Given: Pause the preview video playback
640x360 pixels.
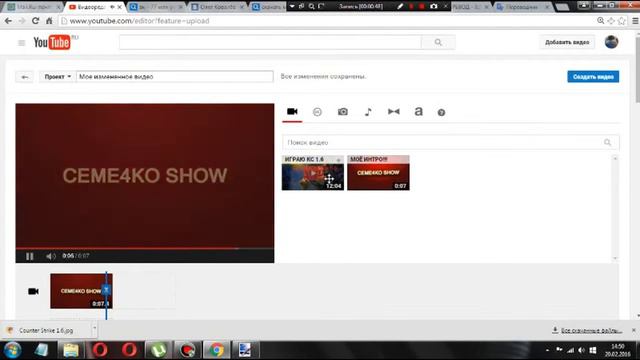Looking at the screenshot, I should click(30, 256).
